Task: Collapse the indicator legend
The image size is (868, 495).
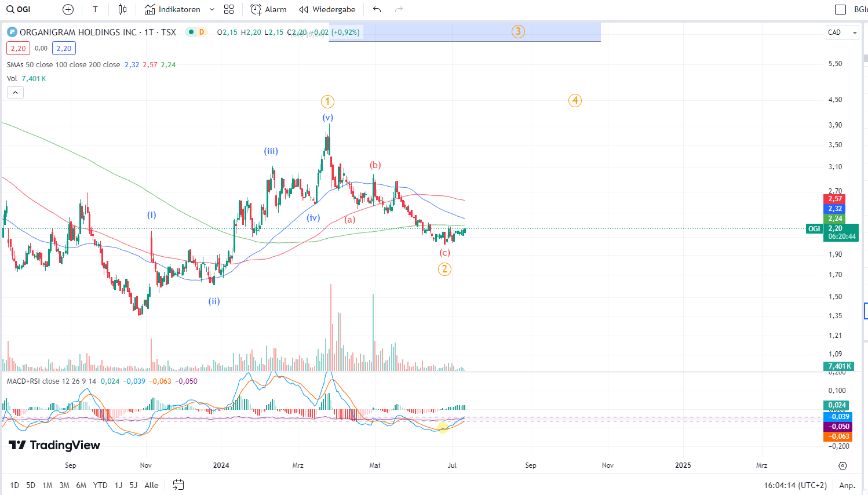Action: [x=15, y=92]
